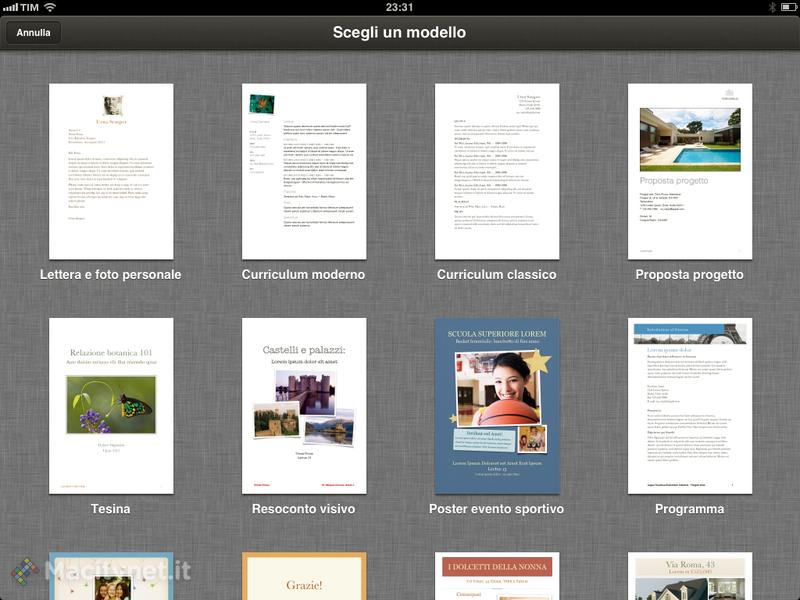Open the Grazie! card template

[304, 577]
